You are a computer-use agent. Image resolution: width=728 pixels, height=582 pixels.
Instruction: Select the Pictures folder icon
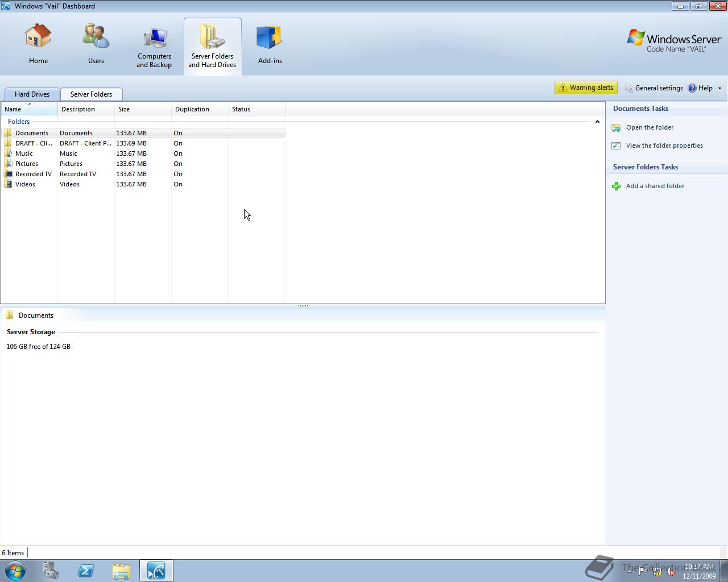[8, 164]
